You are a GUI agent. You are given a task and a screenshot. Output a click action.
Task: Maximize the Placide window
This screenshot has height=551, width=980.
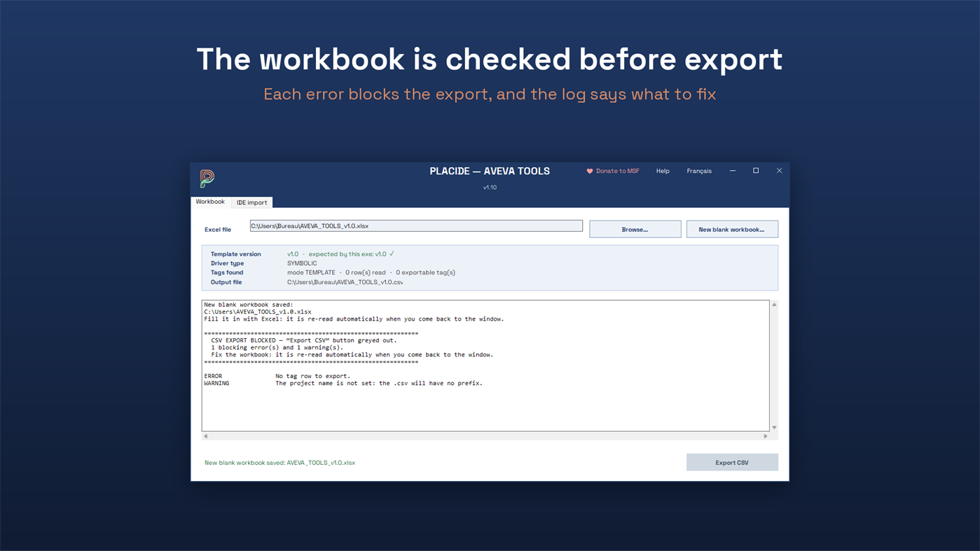pyautogui.click(x=756, y=171)
